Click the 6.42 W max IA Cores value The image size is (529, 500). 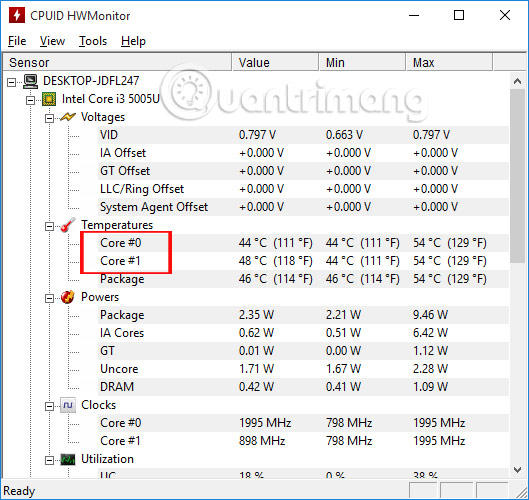pyautogui.click(x=430, y=333)
